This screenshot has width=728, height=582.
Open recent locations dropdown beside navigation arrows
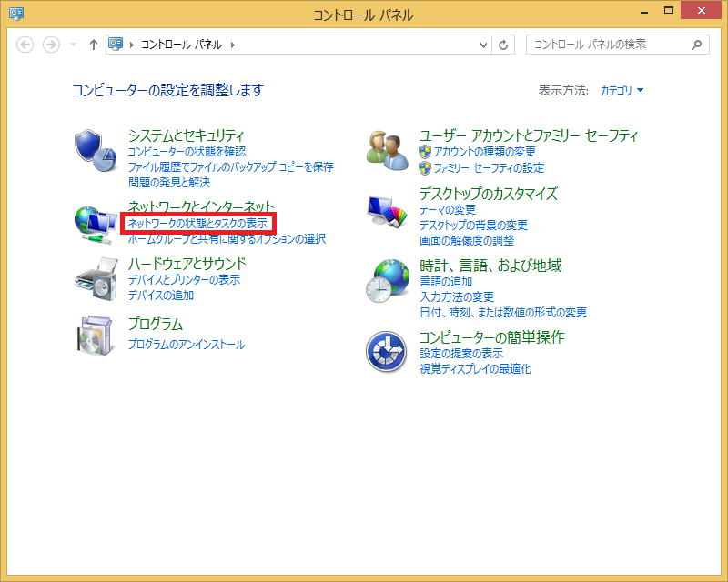pyautogui.click(x=74, y=45)
